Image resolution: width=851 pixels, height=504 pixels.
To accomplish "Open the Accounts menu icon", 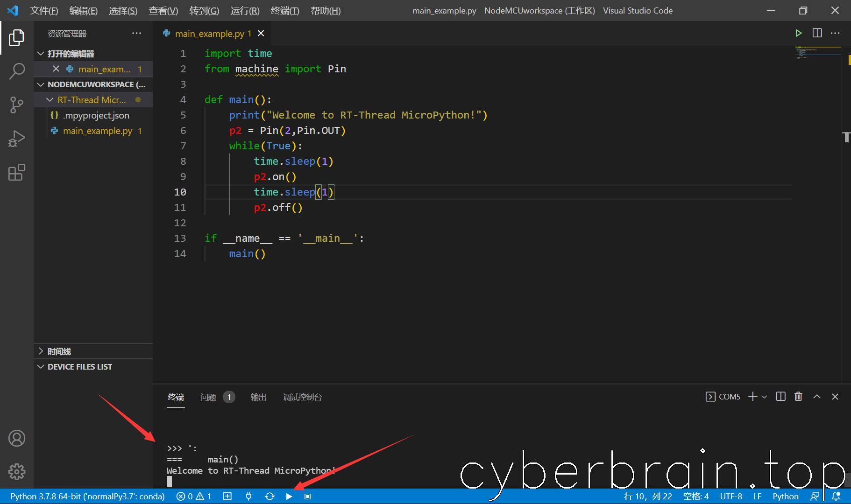I will point(17,438).
